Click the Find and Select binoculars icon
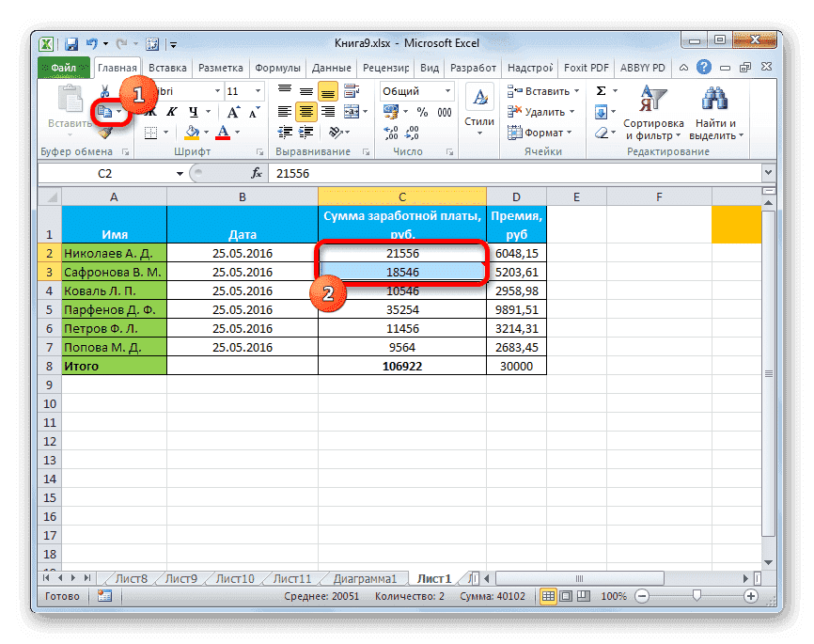This screenshot has height=644, width=814. tap(714, 99)
